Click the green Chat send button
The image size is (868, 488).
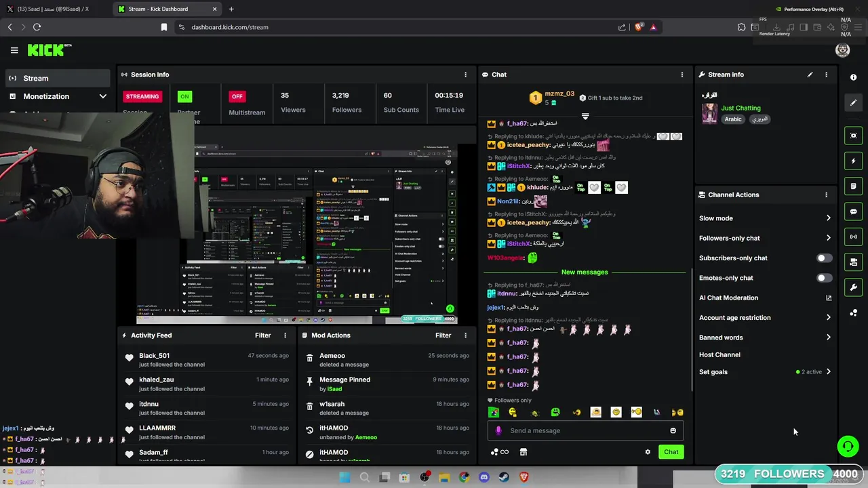pyautogui.click(x=671, y=452)
